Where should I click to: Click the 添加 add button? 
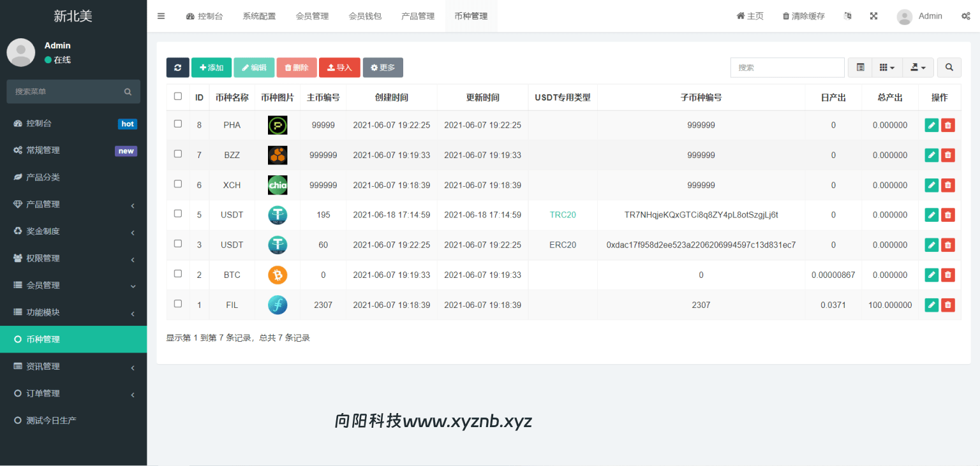click(x=211, y=67)
